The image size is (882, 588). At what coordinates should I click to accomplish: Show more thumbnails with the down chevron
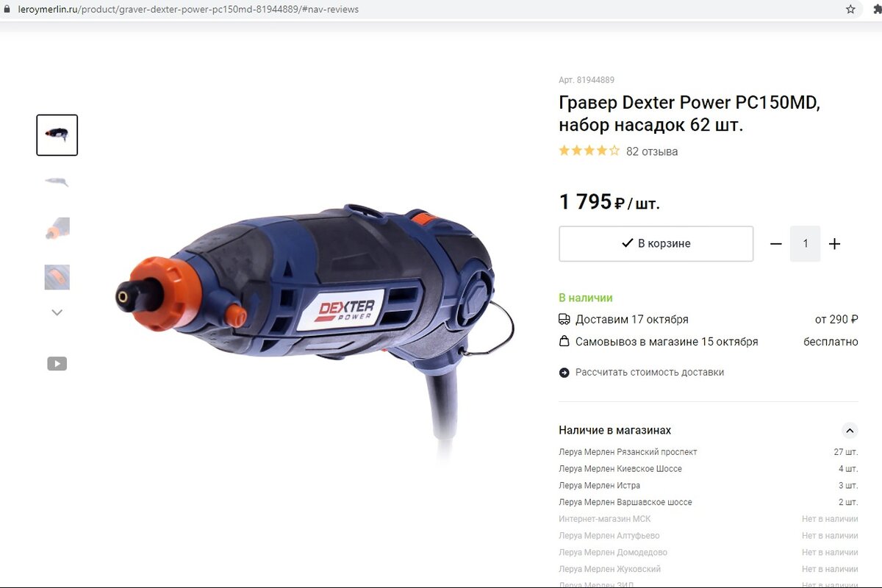[57, 312]
